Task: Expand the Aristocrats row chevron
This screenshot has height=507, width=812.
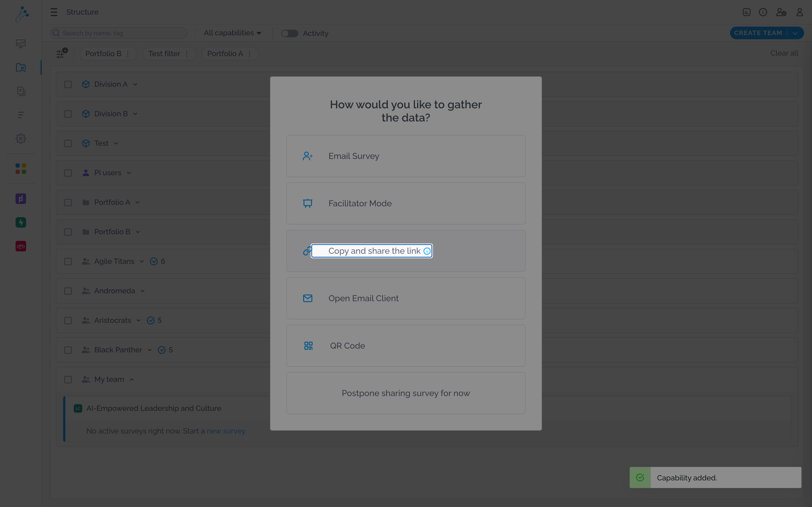Action: (x=139, y=320)
